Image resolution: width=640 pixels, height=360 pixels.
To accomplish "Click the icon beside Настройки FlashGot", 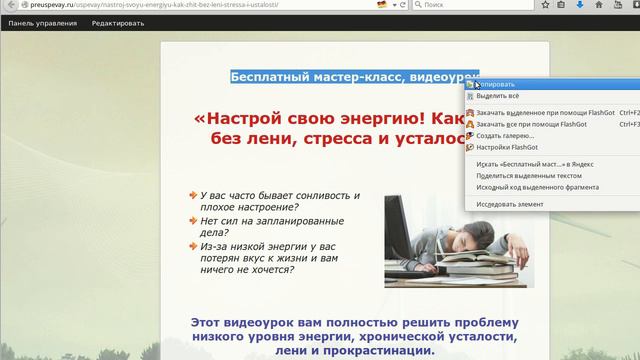I will [x=470, y=147].
